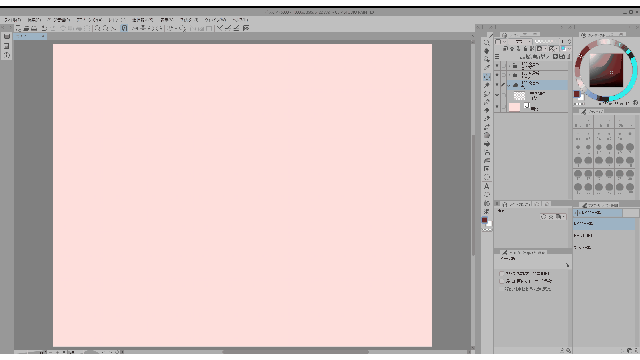Expand the first layer folder arrow
The height and width of the screenshot is (360, 640).
click(509, 65)
